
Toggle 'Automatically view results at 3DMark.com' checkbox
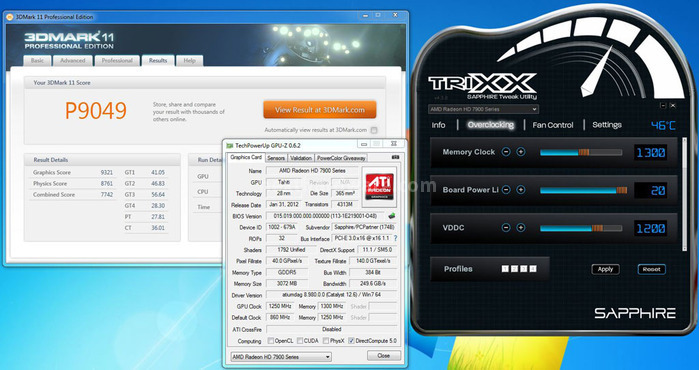(374, 130)
